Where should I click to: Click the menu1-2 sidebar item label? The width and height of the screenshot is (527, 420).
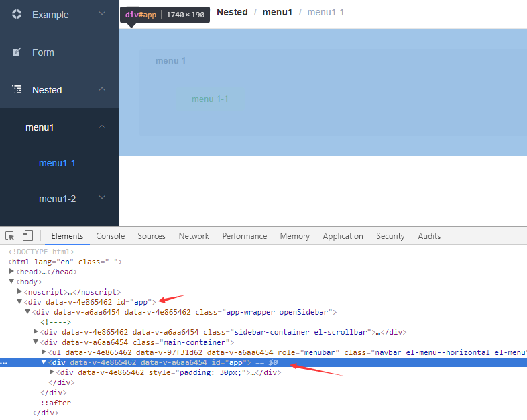pyautogui.click(x=58, y=199)
